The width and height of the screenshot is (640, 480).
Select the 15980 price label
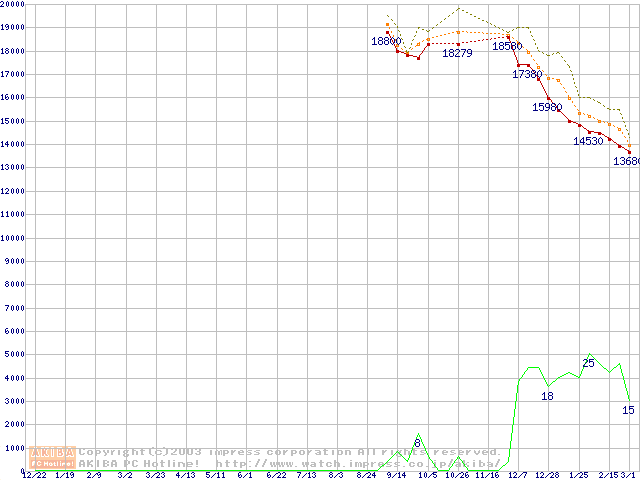tap(547, 107)
